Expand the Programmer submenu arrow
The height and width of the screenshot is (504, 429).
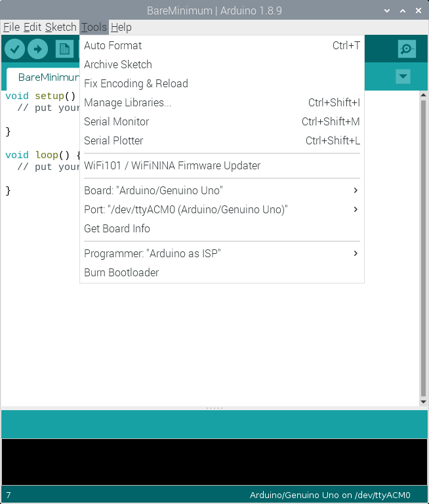pyautogui.click(x=356, y=253)
